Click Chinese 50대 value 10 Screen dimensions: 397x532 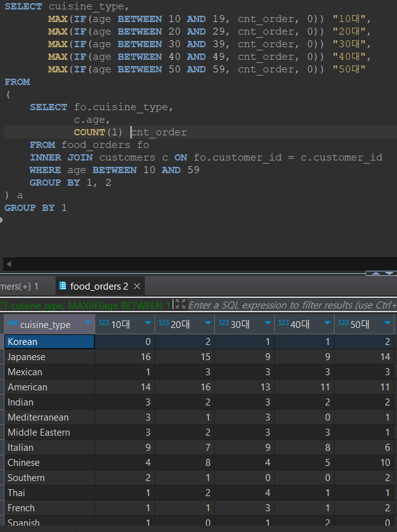[364, 463]
